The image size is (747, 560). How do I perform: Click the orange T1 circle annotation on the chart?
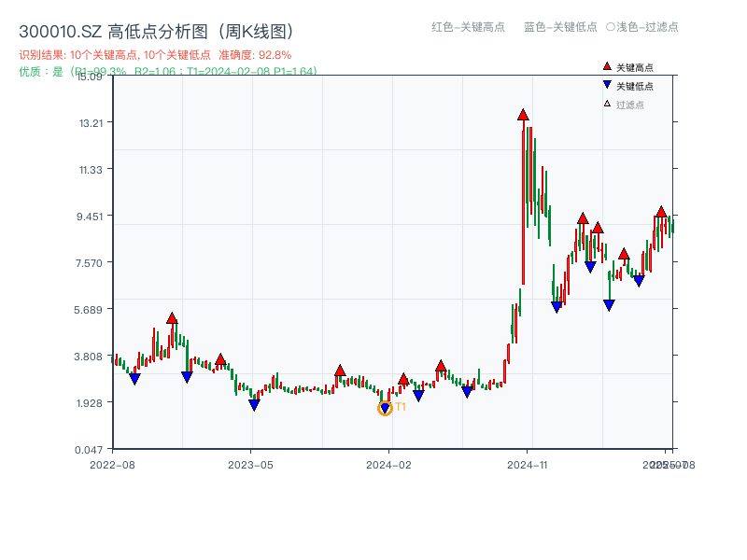[385, 408]
